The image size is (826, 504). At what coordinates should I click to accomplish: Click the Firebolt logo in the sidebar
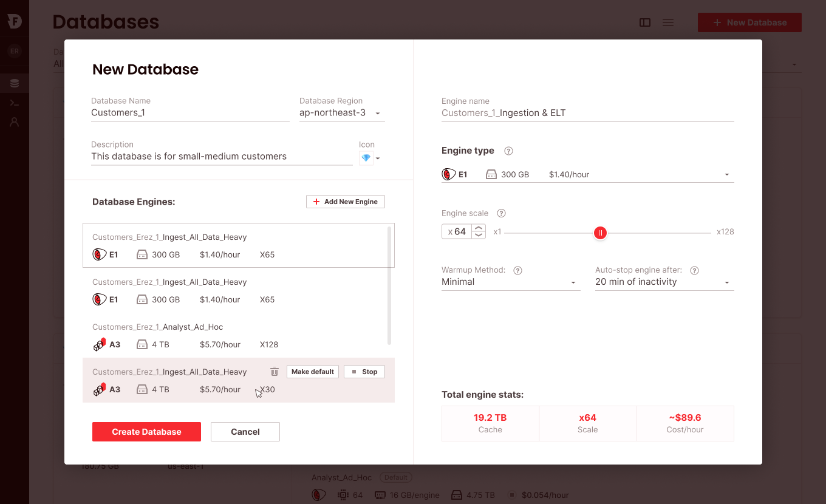pos(14,20)
